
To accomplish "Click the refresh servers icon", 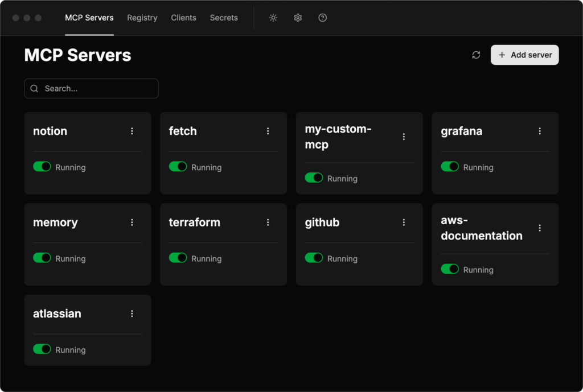I will (477, 55).
